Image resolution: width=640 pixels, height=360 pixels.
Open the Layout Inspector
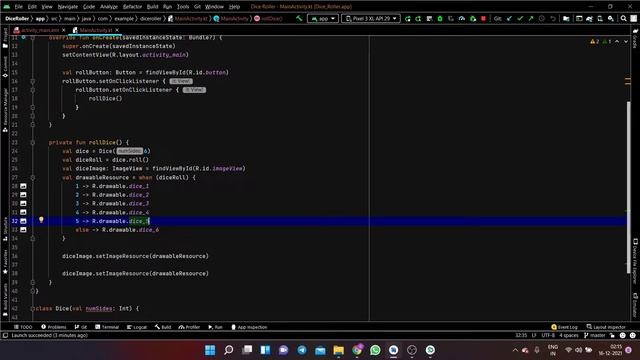coord(606,327)
